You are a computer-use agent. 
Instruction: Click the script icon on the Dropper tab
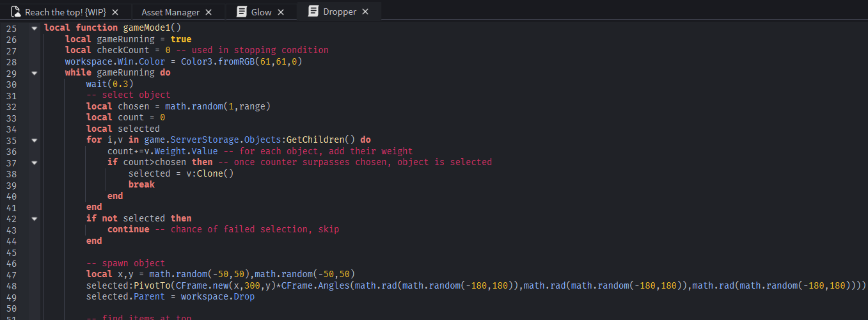click(x=313, y=12)
